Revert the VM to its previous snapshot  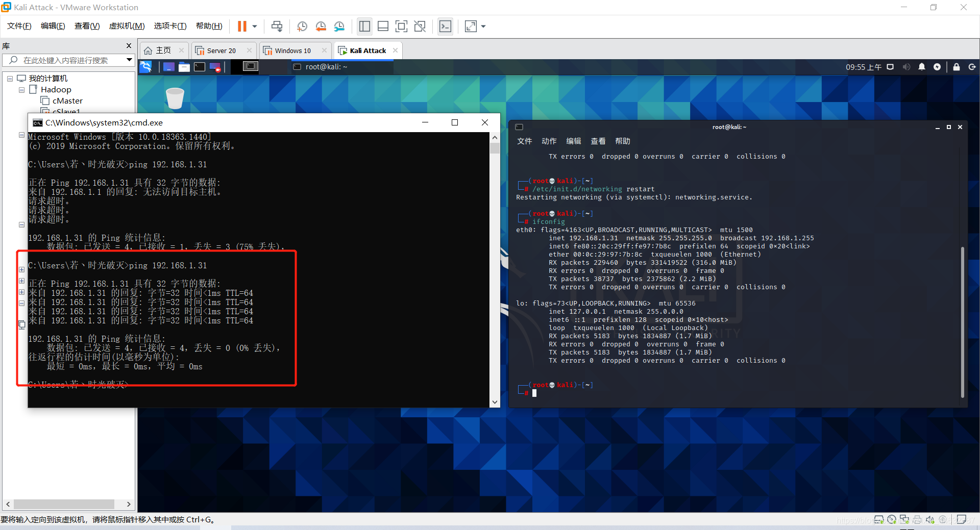pos(321,26)
